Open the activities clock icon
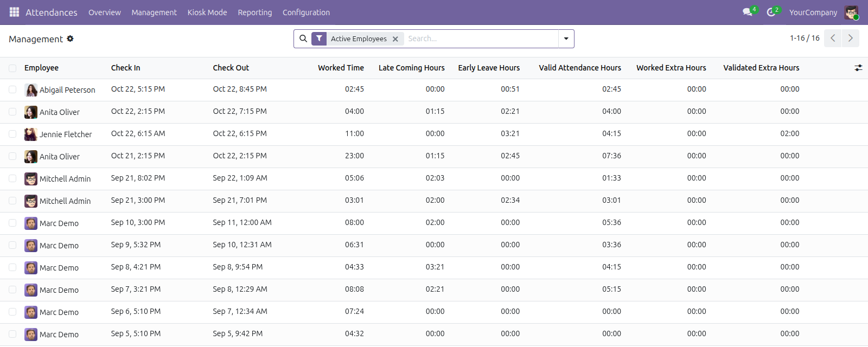Image resolution: width=868 pixels, height=347 pixels. point(771,12)
